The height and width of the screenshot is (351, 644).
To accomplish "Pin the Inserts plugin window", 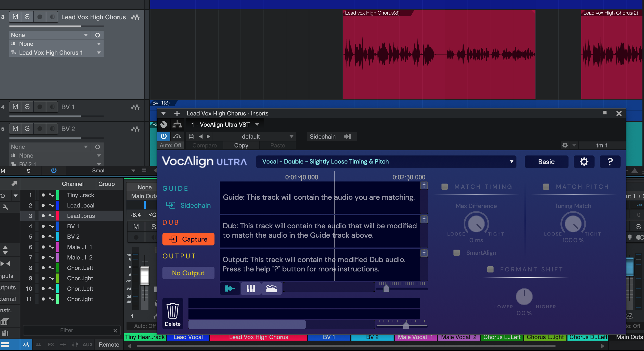I will click(x=605, y=113).
